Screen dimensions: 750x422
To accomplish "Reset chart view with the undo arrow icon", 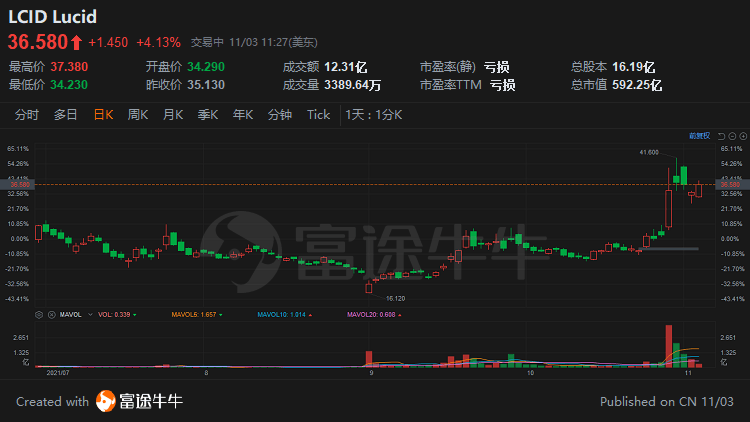I will point(721,136).
